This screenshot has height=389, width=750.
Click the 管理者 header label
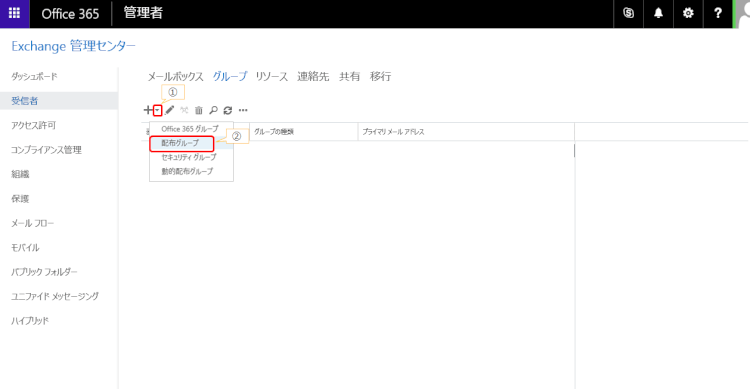point(143,13)
